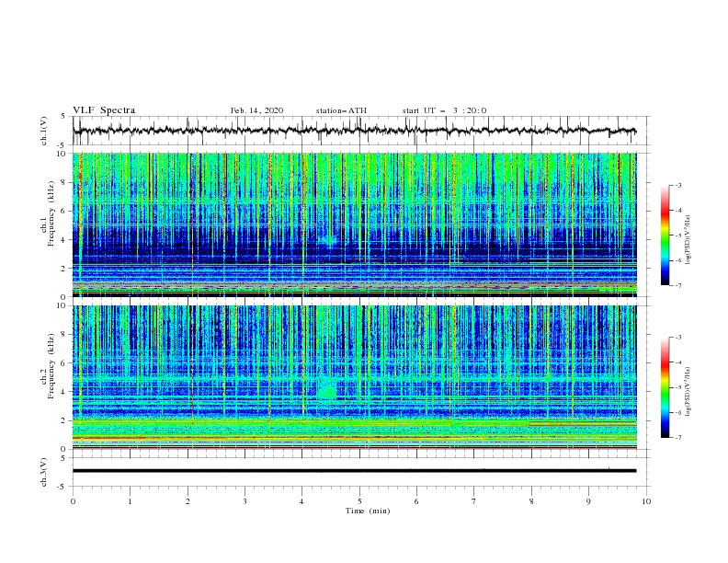Screen dimensions: 728x563
Task: Click the "station=ATH" header label
Action: (x=341, y=110)
